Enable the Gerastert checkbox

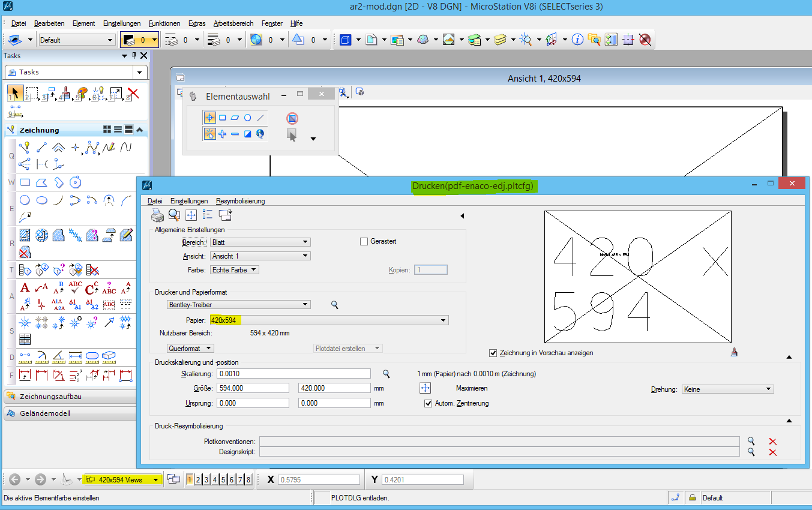364,241
